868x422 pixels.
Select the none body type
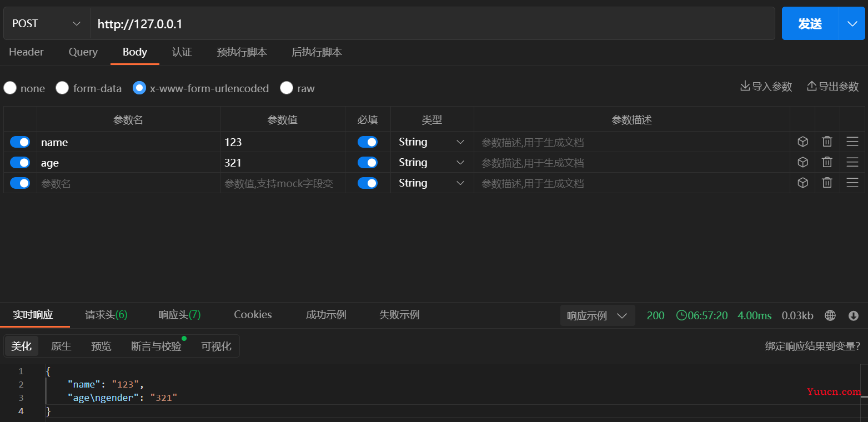click(10, 88)
